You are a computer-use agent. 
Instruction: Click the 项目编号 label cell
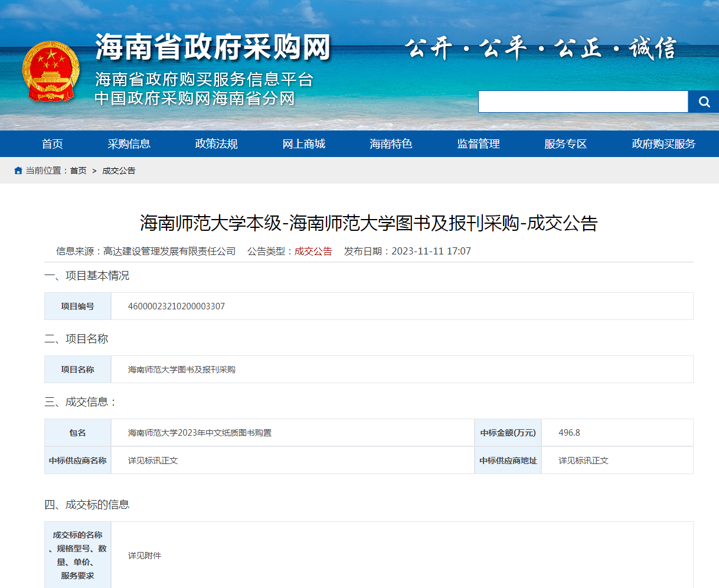tap(78, 306)
